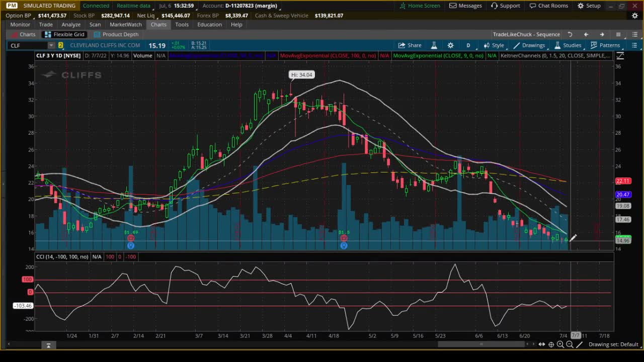Open the MarketWatch tab

[x=126, y=25]
